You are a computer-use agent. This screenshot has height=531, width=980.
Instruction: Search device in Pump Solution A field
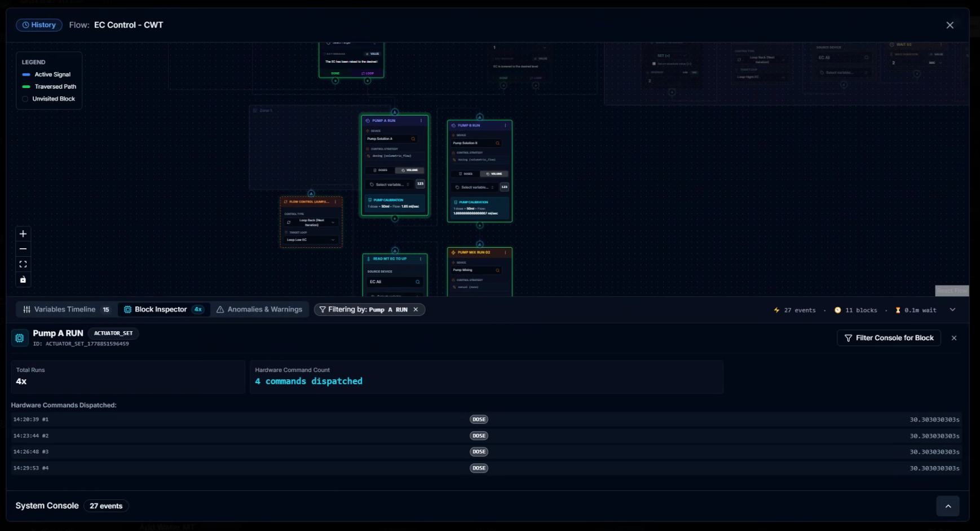pos(413,139)
